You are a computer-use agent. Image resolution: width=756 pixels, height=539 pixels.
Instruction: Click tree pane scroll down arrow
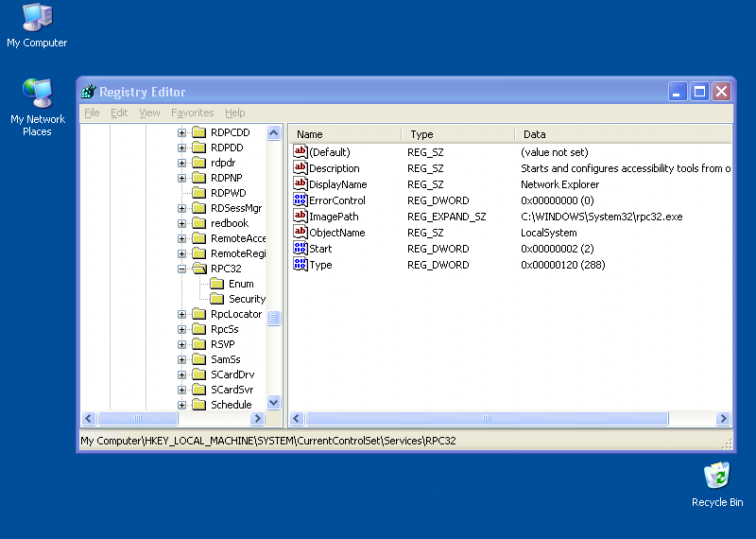click(273, 402)
